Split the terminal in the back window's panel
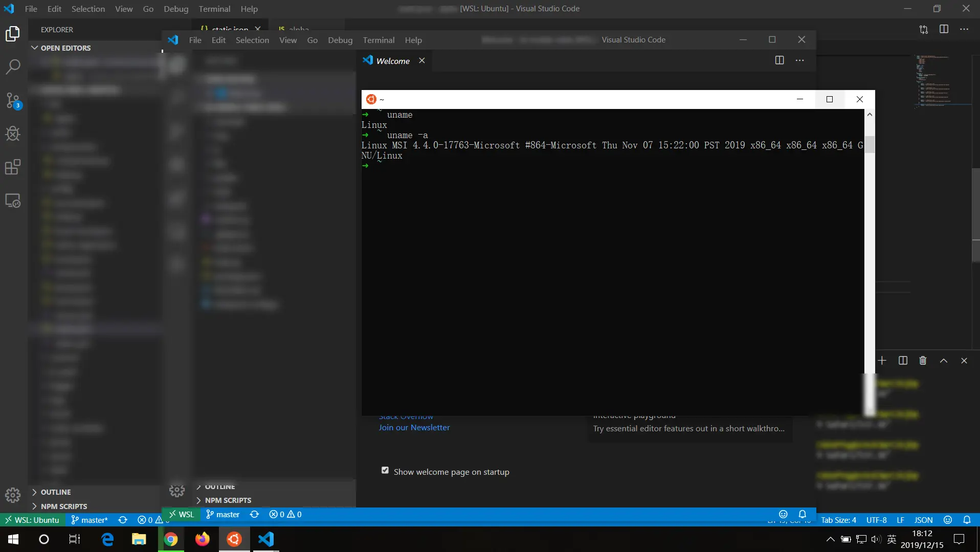 pyautogui.click(x=903, y=361)
